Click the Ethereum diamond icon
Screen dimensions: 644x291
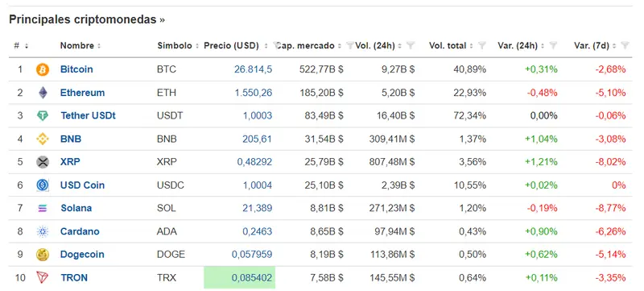[x=43, y=93]
